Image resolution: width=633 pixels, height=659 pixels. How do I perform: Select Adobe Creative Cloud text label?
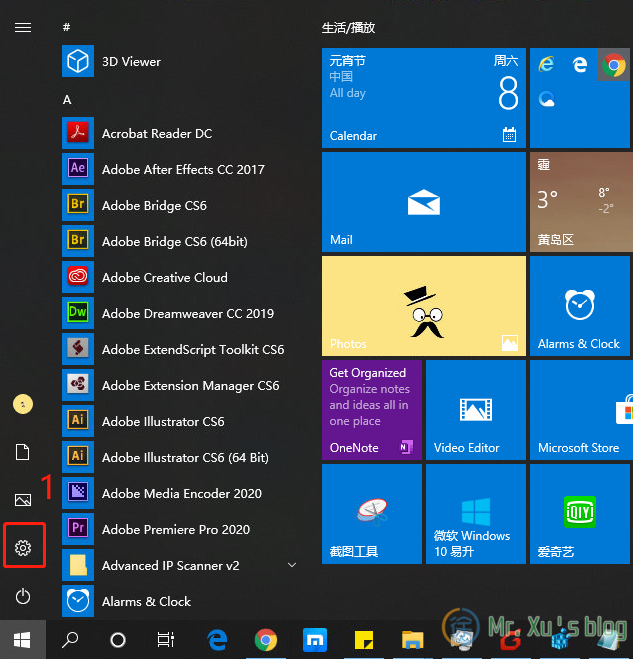click(165, 277)
